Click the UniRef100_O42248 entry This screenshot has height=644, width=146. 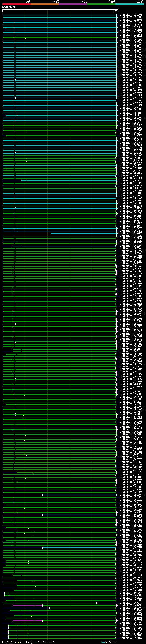131,103
